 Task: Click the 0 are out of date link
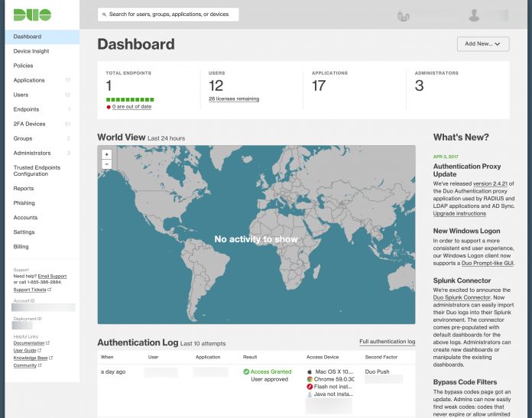(131, 106)
